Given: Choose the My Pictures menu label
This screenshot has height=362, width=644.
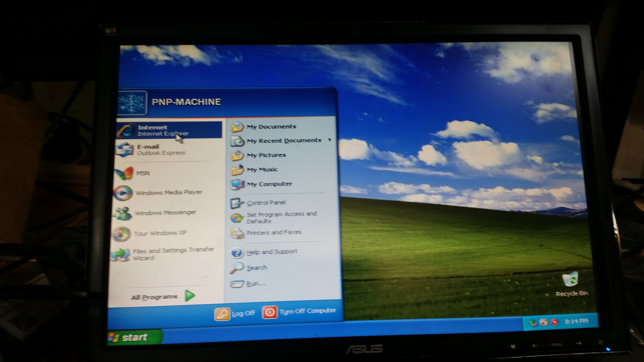Looking at the screenshot, I should click(266, 155).
